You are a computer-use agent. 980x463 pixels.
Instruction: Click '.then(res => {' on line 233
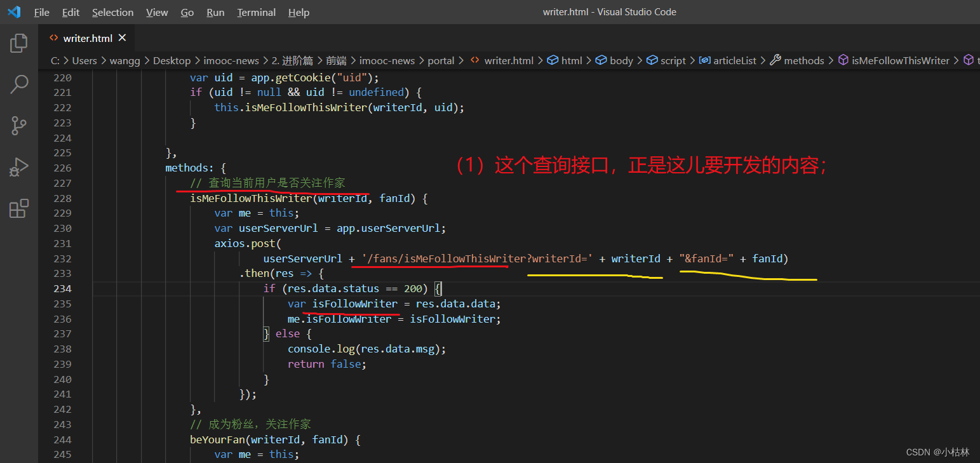tap(282, 274)
